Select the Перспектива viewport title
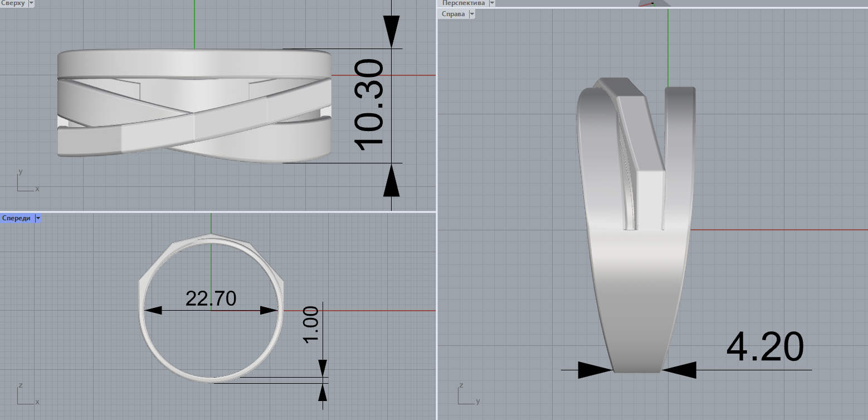The height and width of the screenshot is (420, 868). click(463, 3)
